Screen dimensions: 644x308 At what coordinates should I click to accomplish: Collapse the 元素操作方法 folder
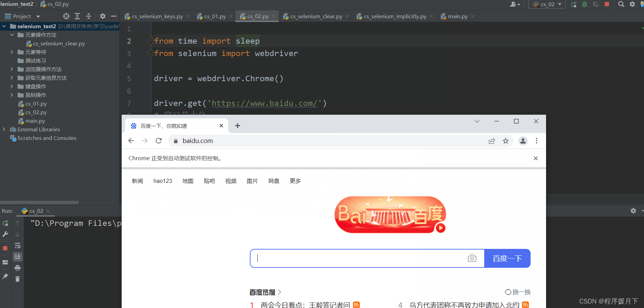(x=12, y=35)
